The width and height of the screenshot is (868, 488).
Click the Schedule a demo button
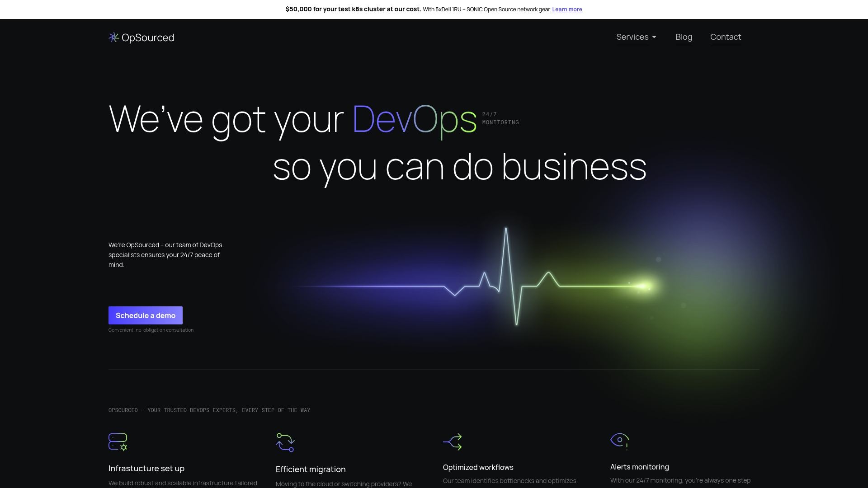click(x=146, y=315)
